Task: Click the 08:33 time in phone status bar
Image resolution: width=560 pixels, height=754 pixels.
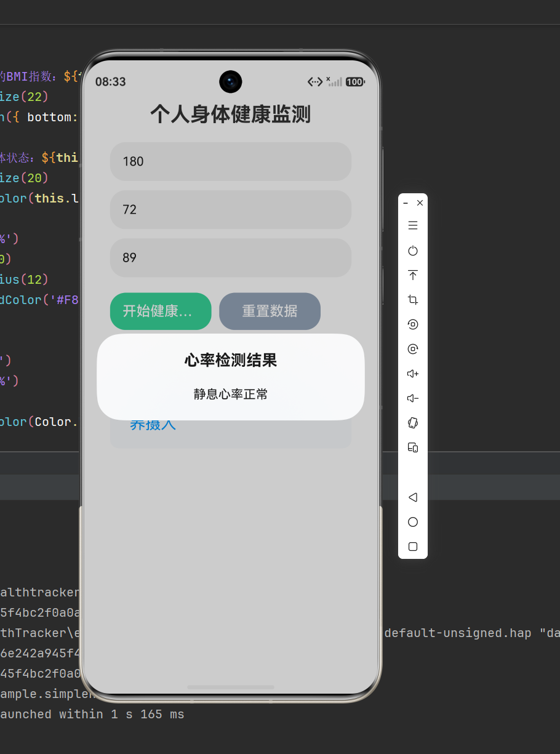Action: tap(111, 82)
